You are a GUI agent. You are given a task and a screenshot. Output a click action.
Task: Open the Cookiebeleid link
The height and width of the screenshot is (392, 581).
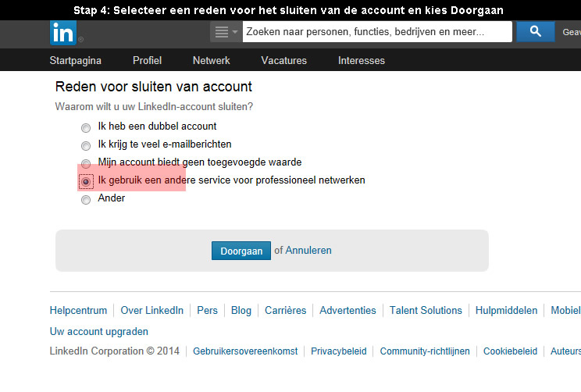[x=510, y=351]
